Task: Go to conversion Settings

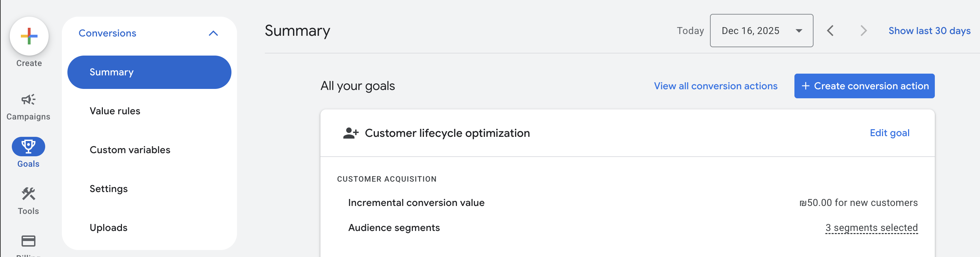Action: click(108, 189)
